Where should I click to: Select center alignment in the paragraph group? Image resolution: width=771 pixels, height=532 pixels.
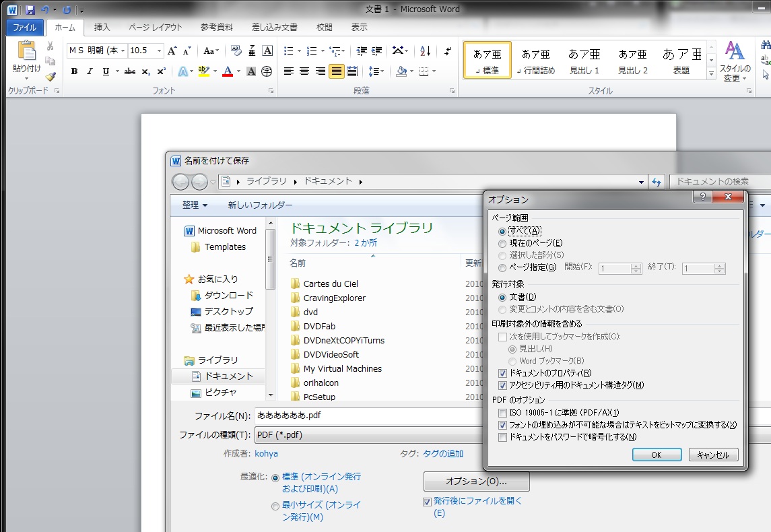tap(304, 71)
